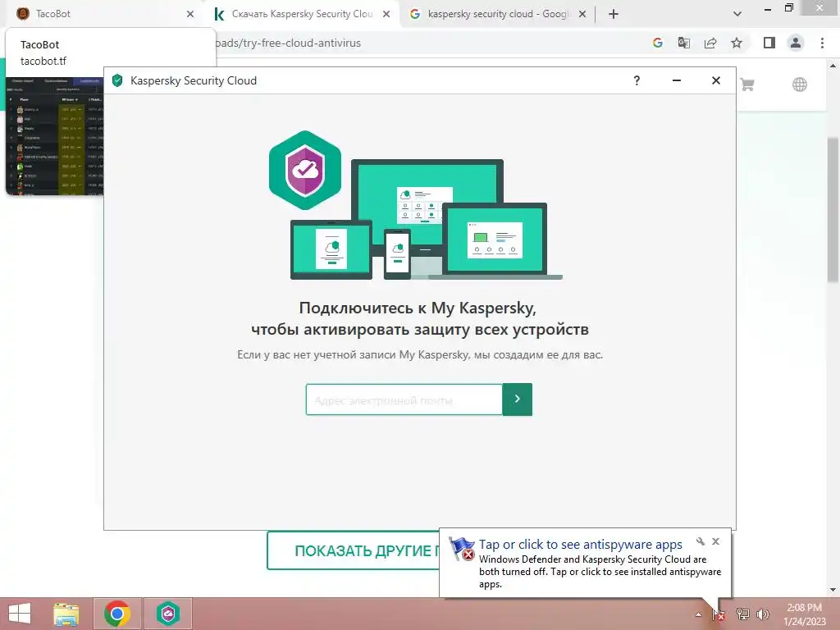Click the TacoBot tab preview thumbnail
This screenshot has width=840, height=630.
[x=55, y=136]
